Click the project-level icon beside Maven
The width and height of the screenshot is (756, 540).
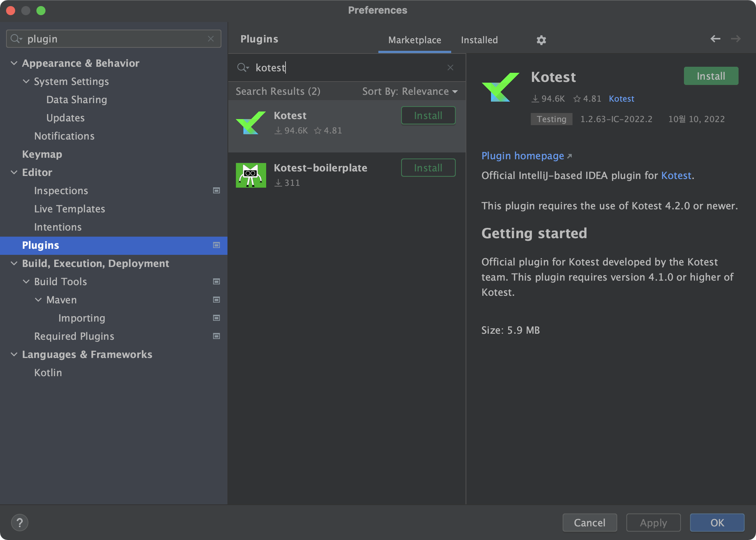pyautogui.click(x=216, y=300)
